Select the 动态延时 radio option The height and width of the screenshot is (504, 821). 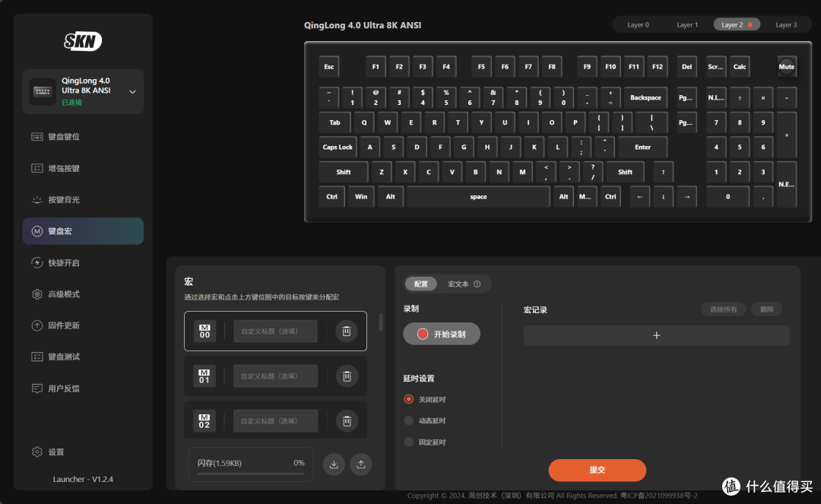pos(409,420)
